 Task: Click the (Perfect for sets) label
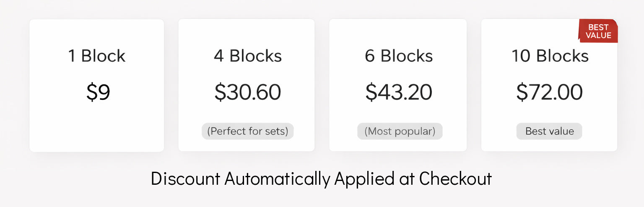coord(247,131)
